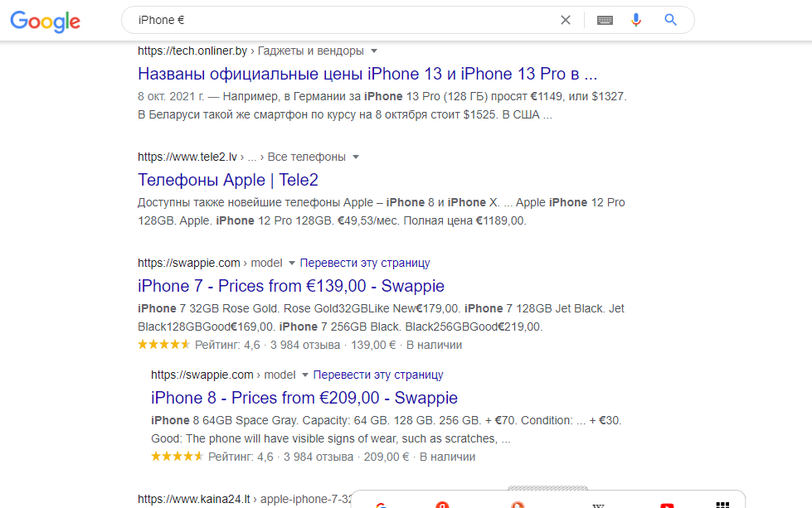Image resolution: width=812 pixels, height=508 pixels.
Task: Expand options arrow for tele2.lv result
Action: pyautogui.click(x=356, y=157)
